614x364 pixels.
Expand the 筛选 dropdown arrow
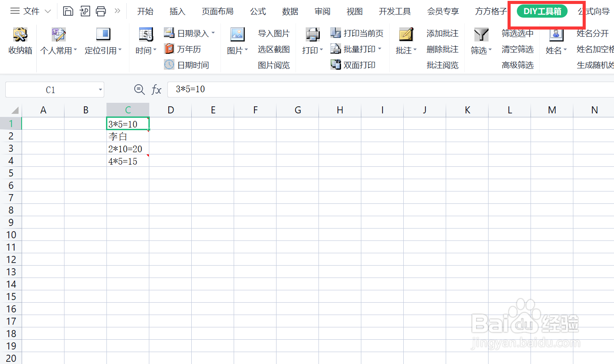[x=490, y=50]
